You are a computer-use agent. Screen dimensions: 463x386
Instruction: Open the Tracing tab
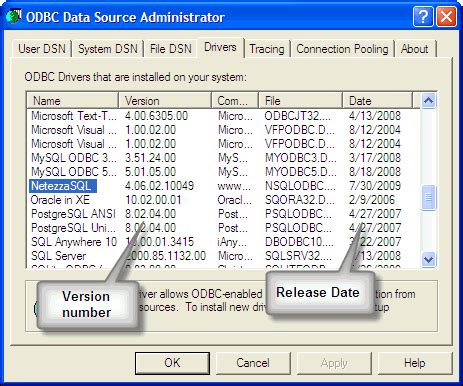click(x=267, y=49)
